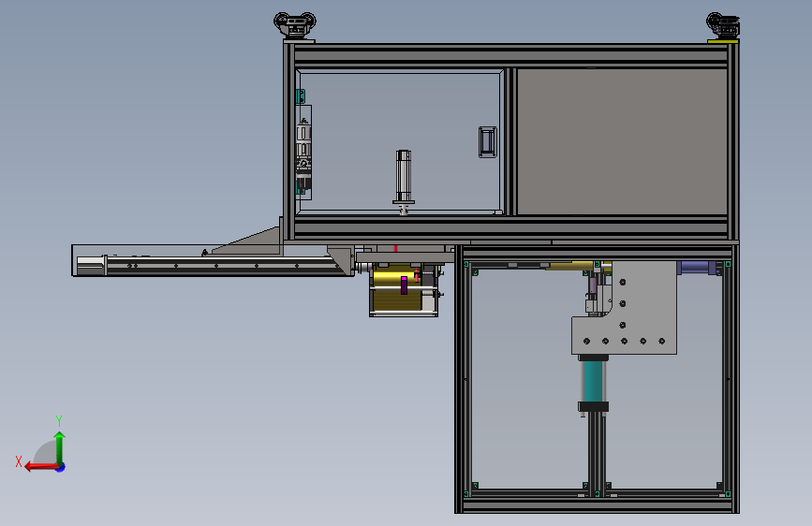Click the Y label of the triad

coord(59,420)
